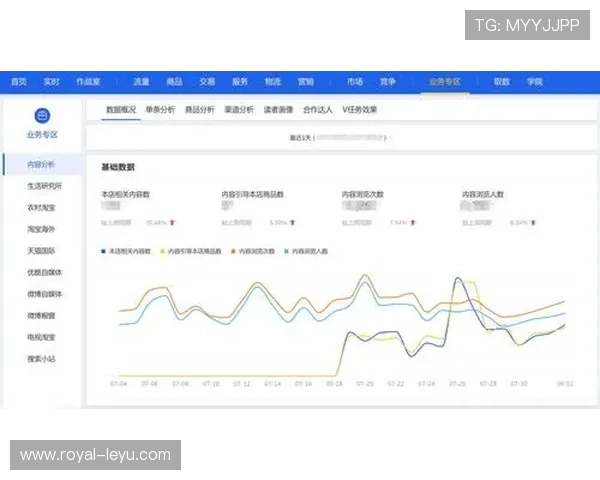Open 微博自媒体 in the sidebar

(44, 294)
